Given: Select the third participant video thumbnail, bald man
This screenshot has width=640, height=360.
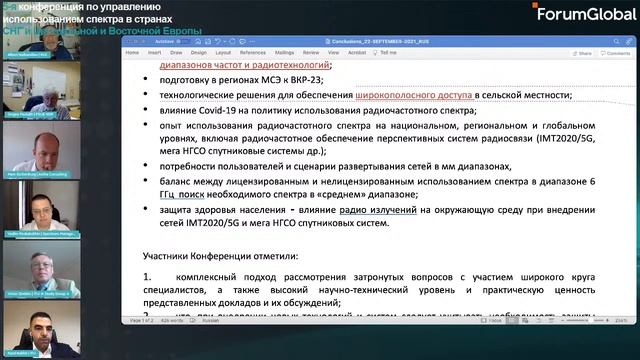Looking at the screenshot, I should coord(42,150).
